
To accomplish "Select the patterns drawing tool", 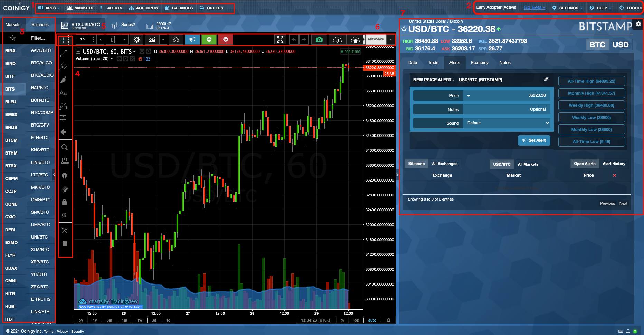I will 64,106.
